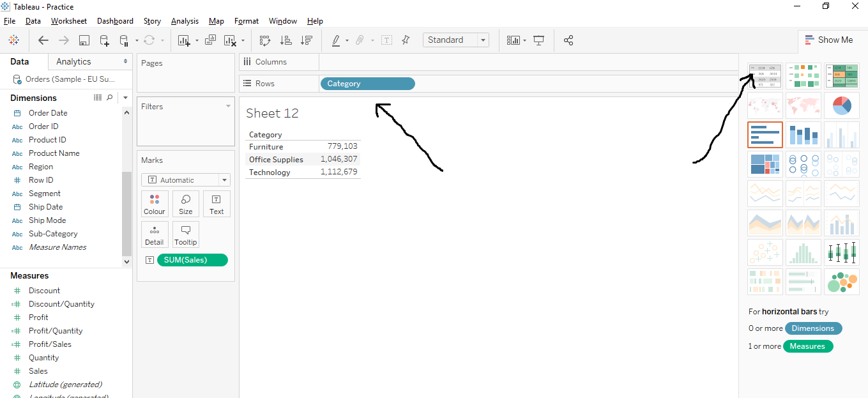Image resolution: width=868 pixels, height=398 pixels.
Task: Expand the Dimensions options menu arrow
Action: (125, 97)
